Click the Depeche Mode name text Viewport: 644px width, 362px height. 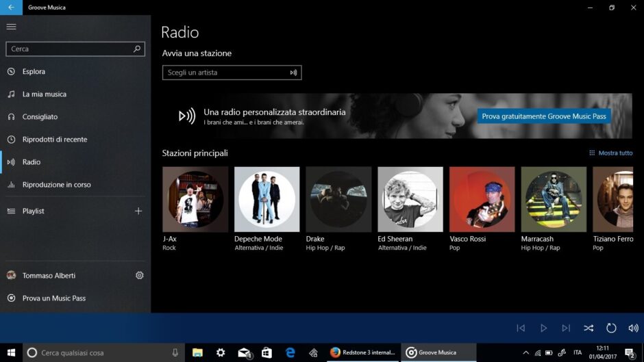coord(258,239)
